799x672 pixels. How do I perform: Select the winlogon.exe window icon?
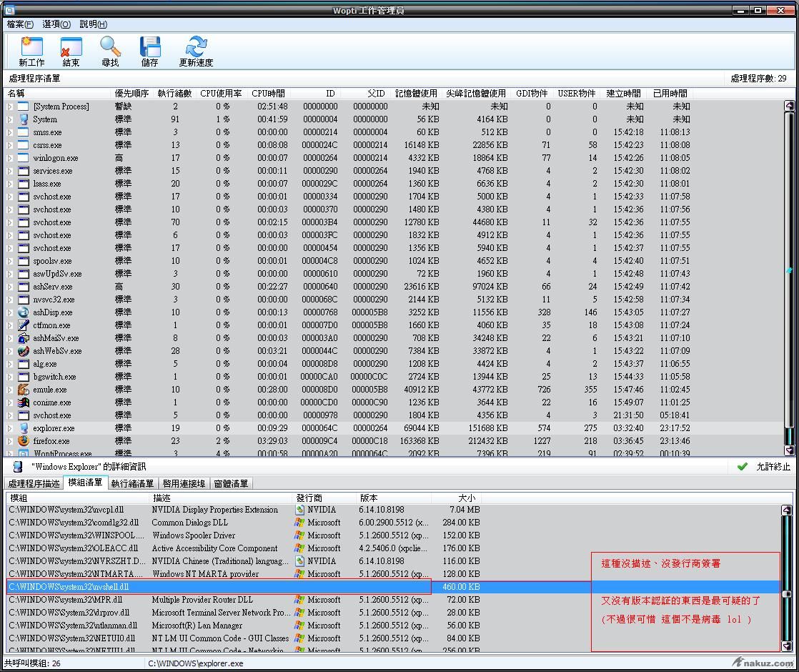[x=24, y=158]
